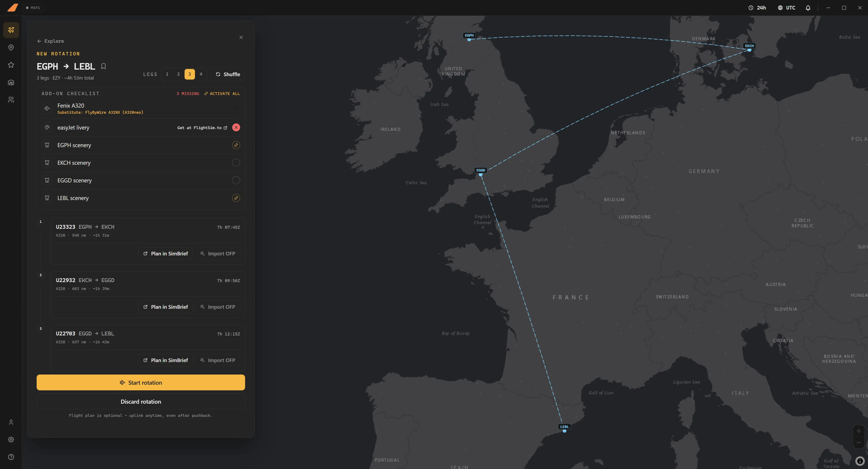The image size is (868, 469).
Task: Open the favorites star sidebar icon
Action: tap(11, 65)
